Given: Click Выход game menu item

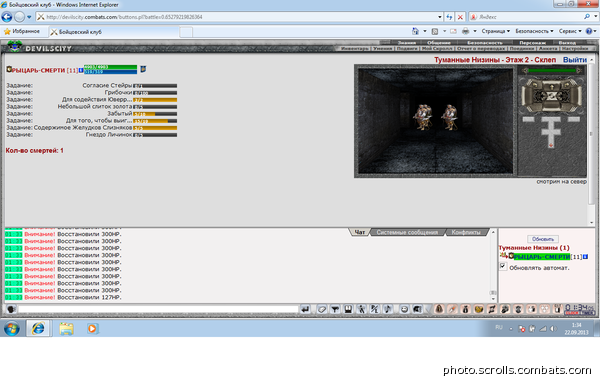Looking at the screenshot, I should pyautogui.click(x=567, y=42).
